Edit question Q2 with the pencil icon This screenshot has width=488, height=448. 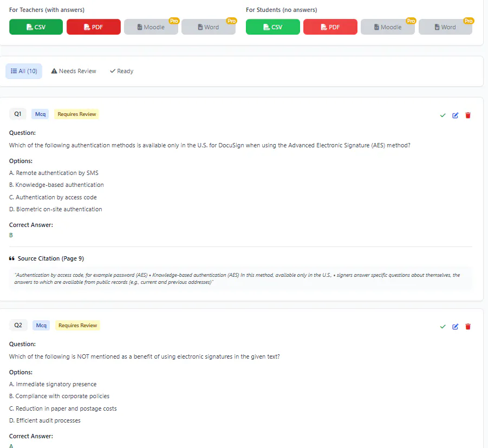(x=455, y=327)
